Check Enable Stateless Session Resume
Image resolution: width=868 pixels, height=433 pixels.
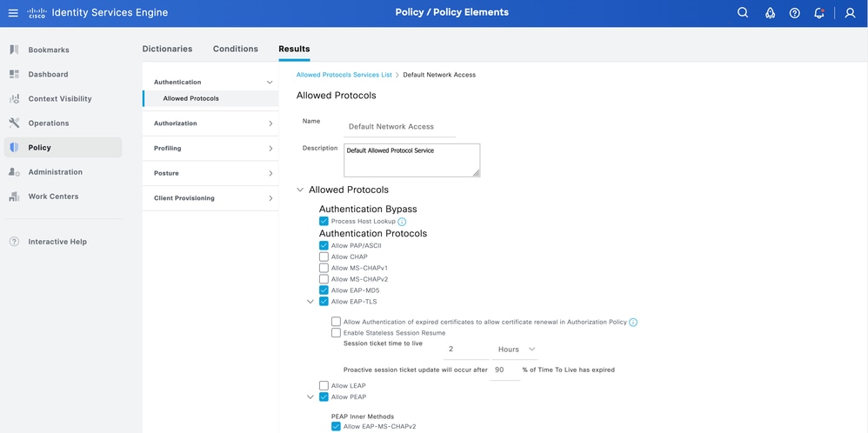tap(336, 333)
